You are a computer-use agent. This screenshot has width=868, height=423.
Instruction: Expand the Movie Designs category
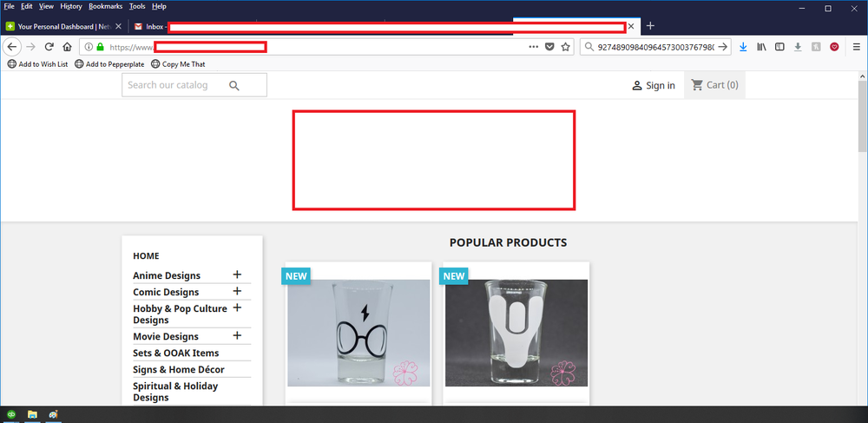pyautogui.click(x=237, y=335)
